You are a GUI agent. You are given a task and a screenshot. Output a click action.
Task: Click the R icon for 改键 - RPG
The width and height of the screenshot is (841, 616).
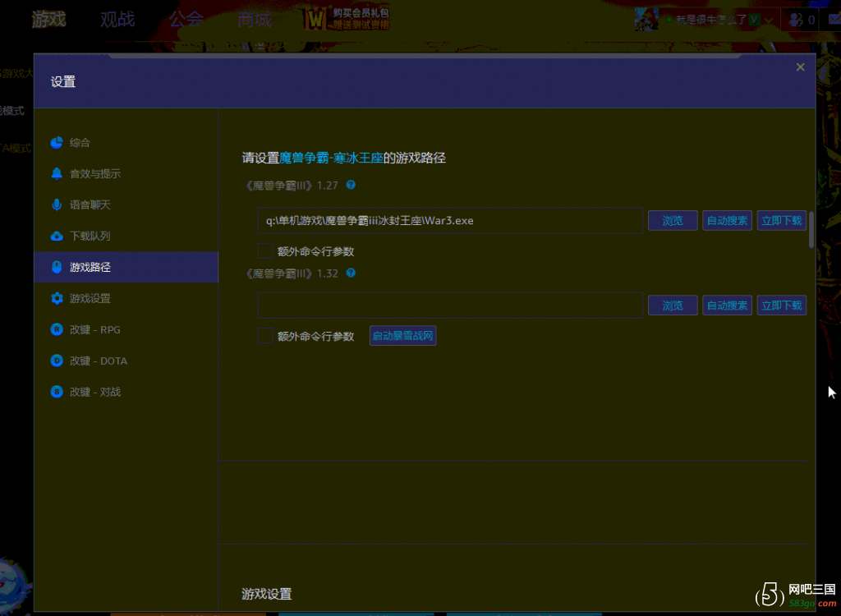(57, 329)
